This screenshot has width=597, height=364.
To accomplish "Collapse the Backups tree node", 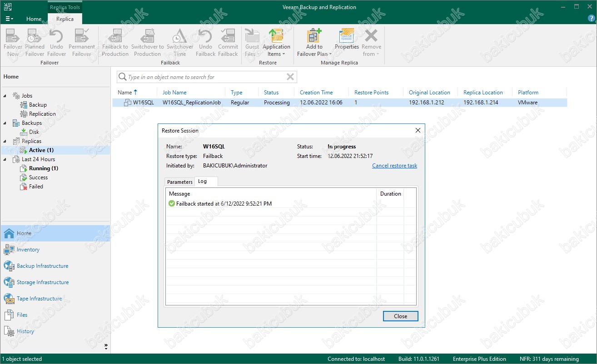I will pos(5,123).
